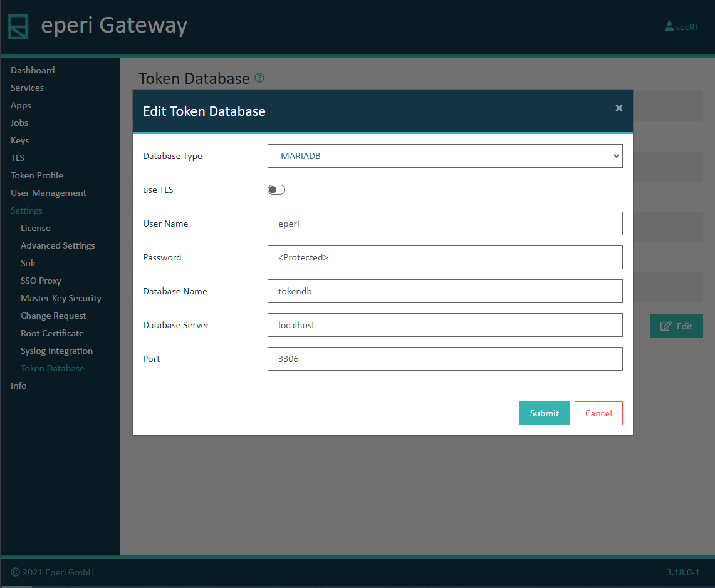Open Syslog Integration page

point(56,351)
